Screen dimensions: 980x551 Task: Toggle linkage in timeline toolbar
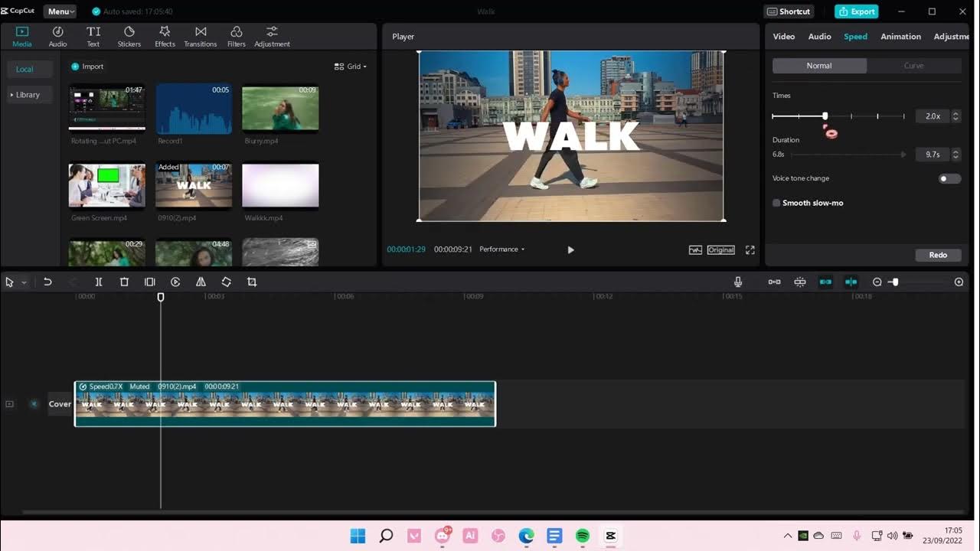[x=825, y=282]
